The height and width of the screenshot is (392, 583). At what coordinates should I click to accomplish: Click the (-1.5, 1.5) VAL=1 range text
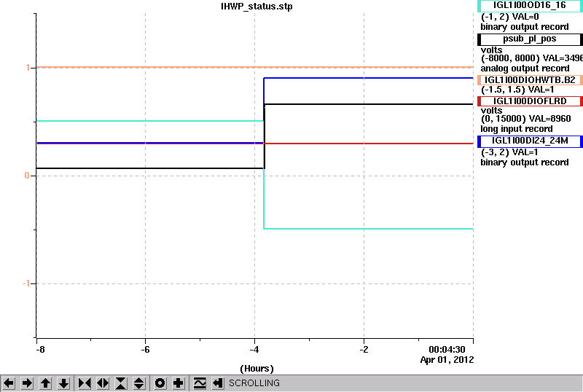[517, 90]
